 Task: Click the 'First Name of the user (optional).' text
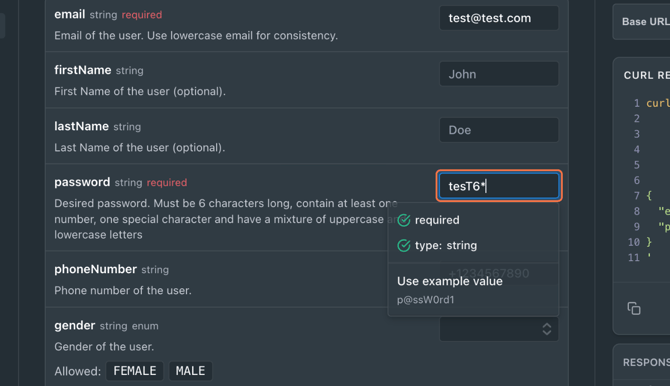[140, 91]
